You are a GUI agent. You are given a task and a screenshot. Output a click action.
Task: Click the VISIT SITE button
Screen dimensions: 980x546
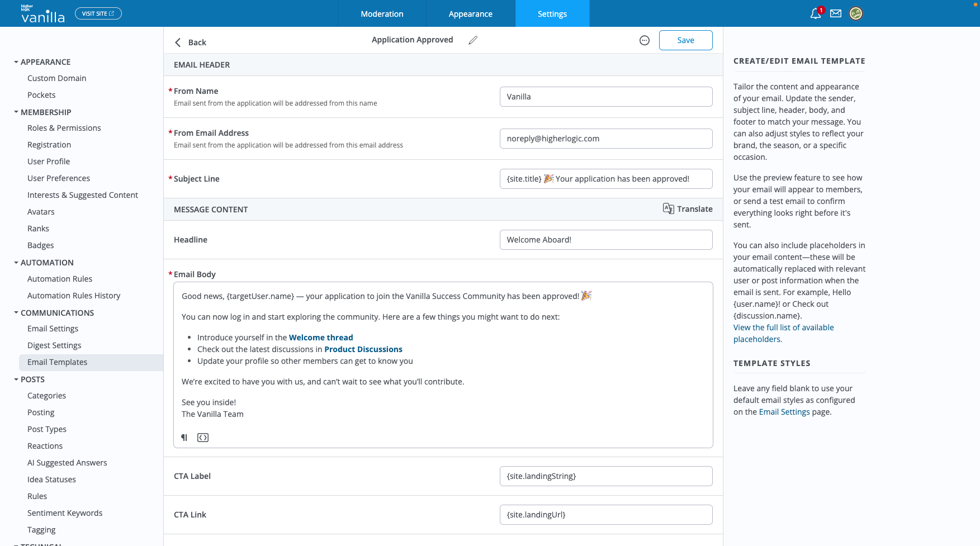[x=98, y=13]
